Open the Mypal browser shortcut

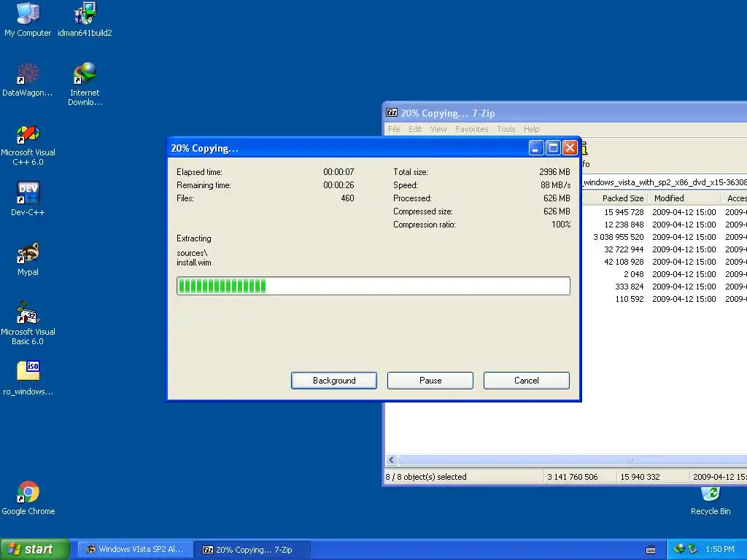(28, 259)
